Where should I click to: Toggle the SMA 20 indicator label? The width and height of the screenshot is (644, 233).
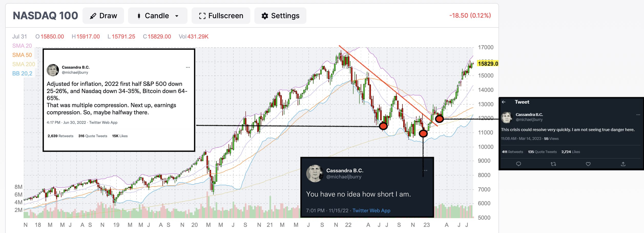tap(22, 46)
